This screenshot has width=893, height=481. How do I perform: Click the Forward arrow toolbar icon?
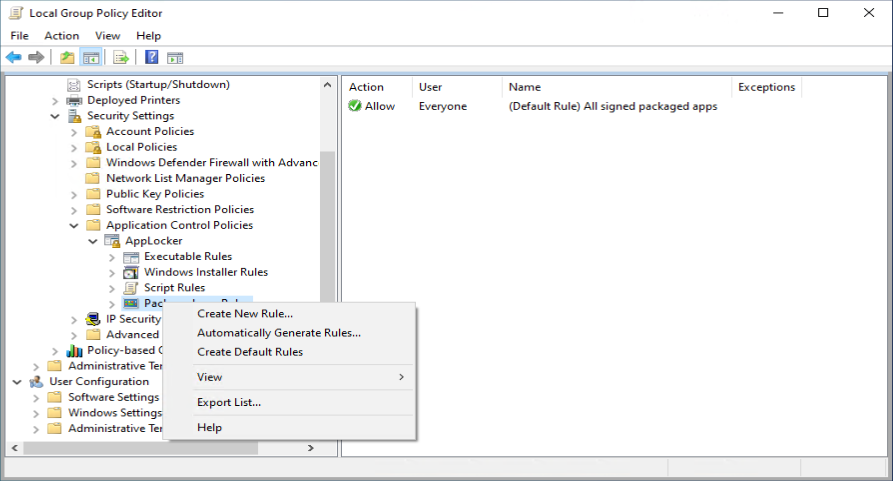tap(36, 57)
